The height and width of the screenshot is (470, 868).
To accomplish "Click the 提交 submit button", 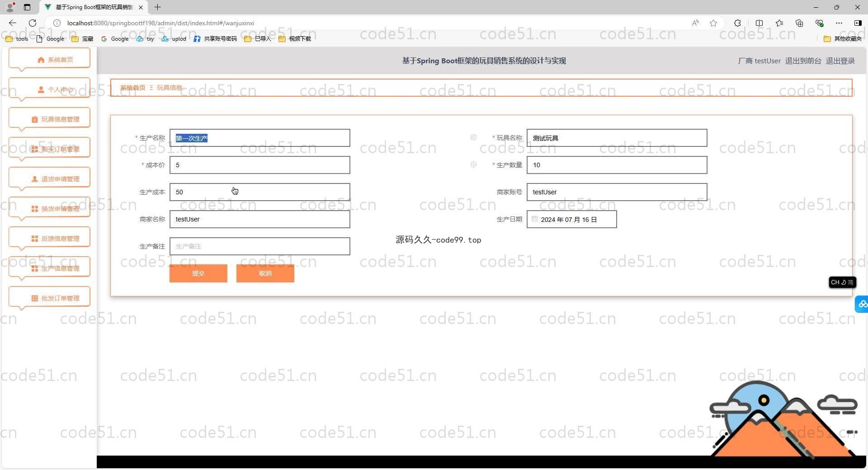I will click(198, 273).
